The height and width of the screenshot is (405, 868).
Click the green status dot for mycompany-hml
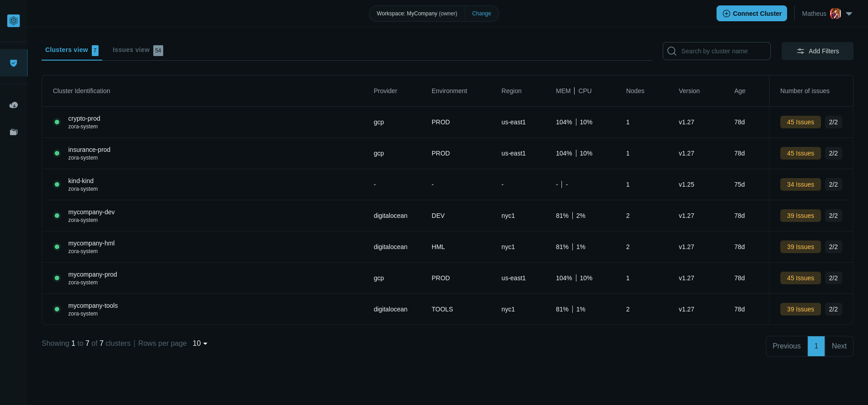click(57, 247)
